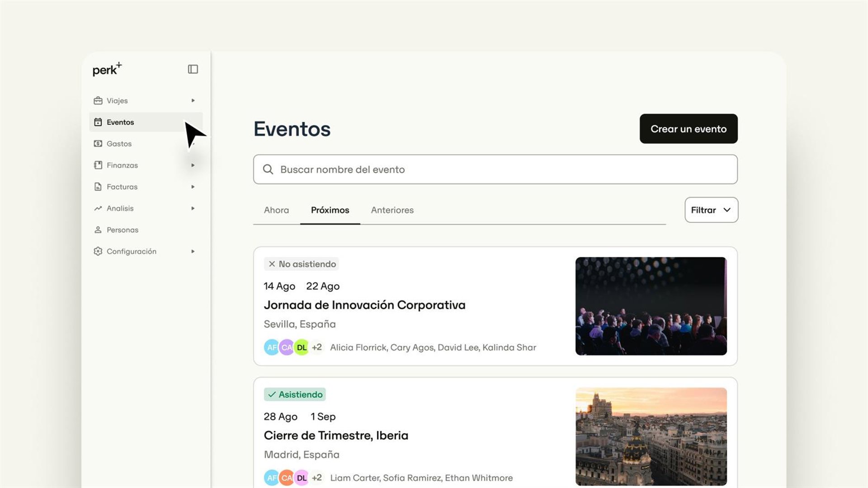Expand the Viajes submenu arrow
The width and height of the screenshot is (868, 488).
tap(193, 100)
